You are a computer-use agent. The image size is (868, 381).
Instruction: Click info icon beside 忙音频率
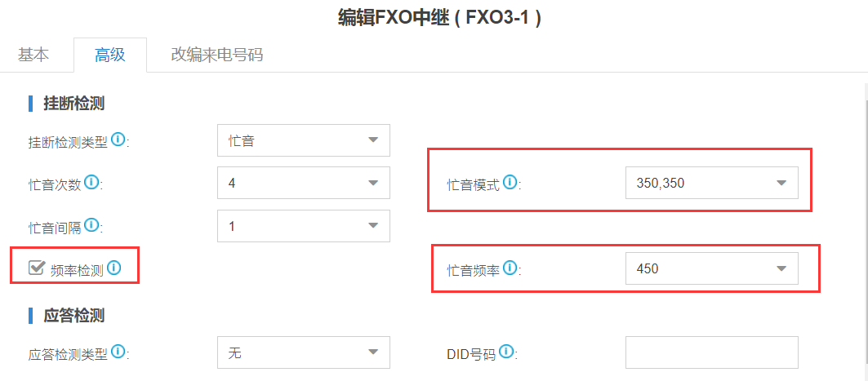coord(510,268)
